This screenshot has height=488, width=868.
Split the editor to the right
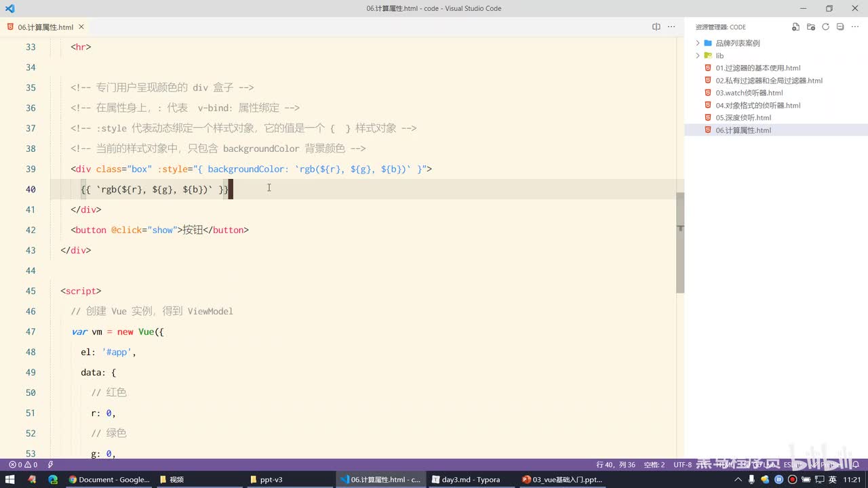656,27
